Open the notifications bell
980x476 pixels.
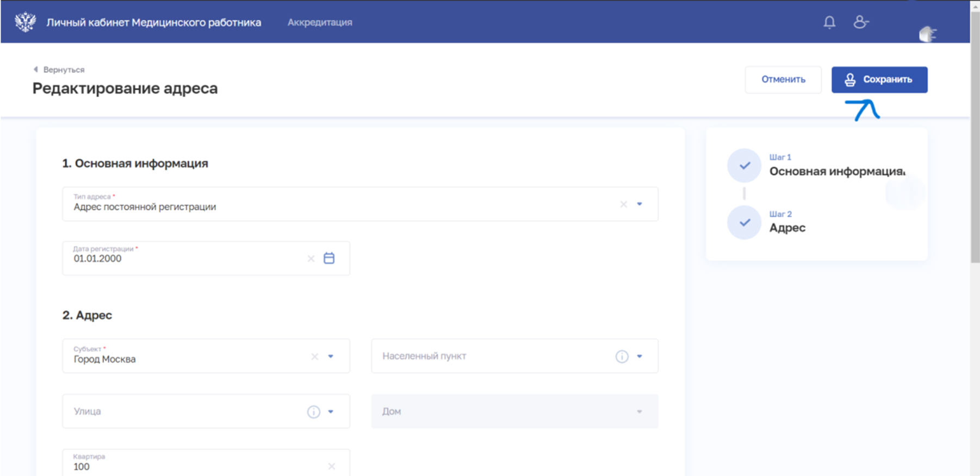pos(829,22)
